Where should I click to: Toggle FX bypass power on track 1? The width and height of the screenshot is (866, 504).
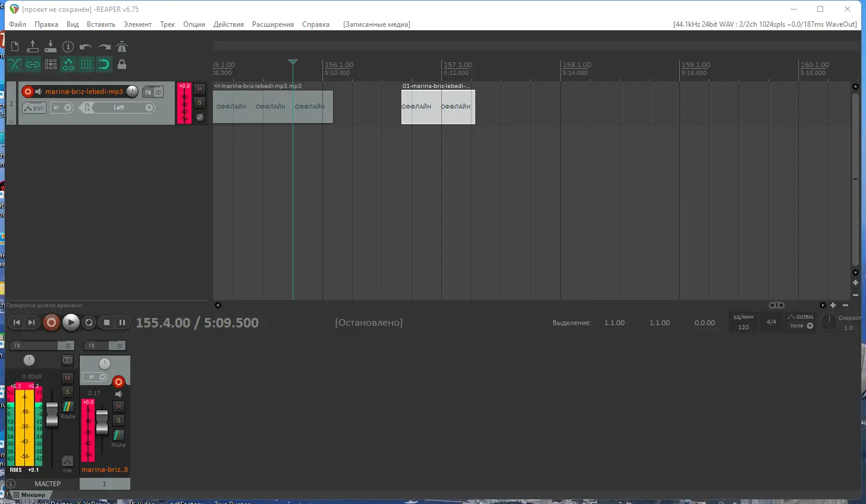159,92
